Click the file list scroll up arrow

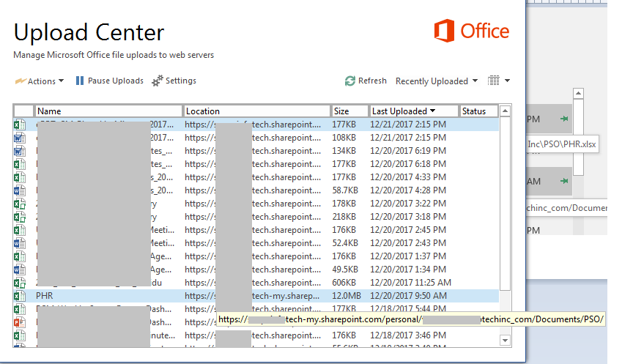[505, 111]
